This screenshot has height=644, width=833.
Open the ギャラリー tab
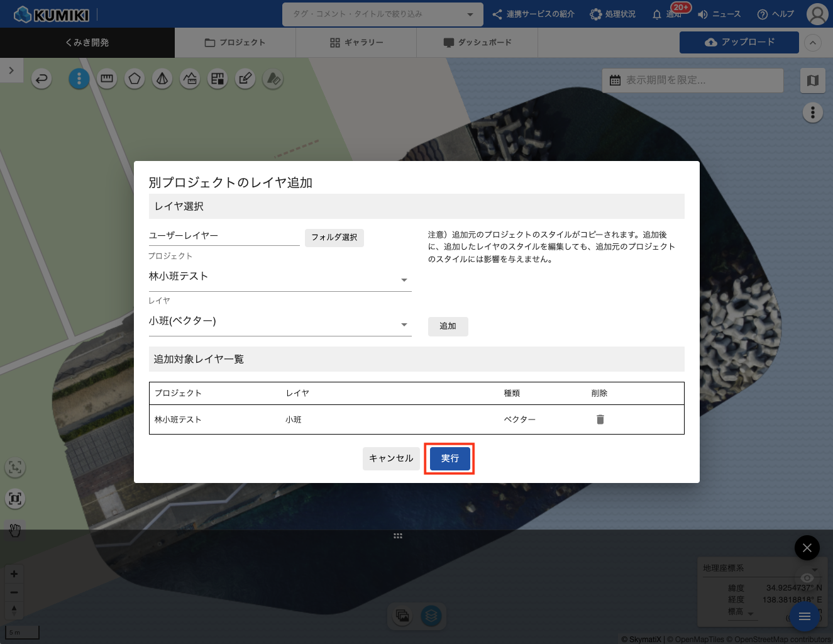tap(356, 43)
